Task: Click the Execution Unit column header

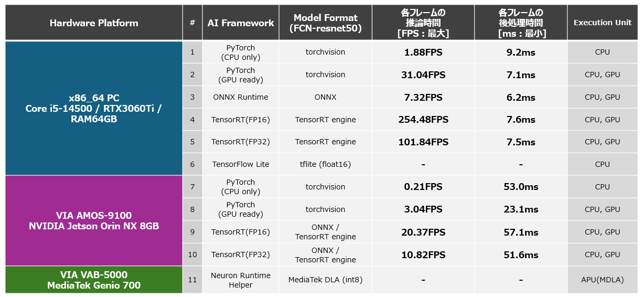Action: (x=603, y=23)
